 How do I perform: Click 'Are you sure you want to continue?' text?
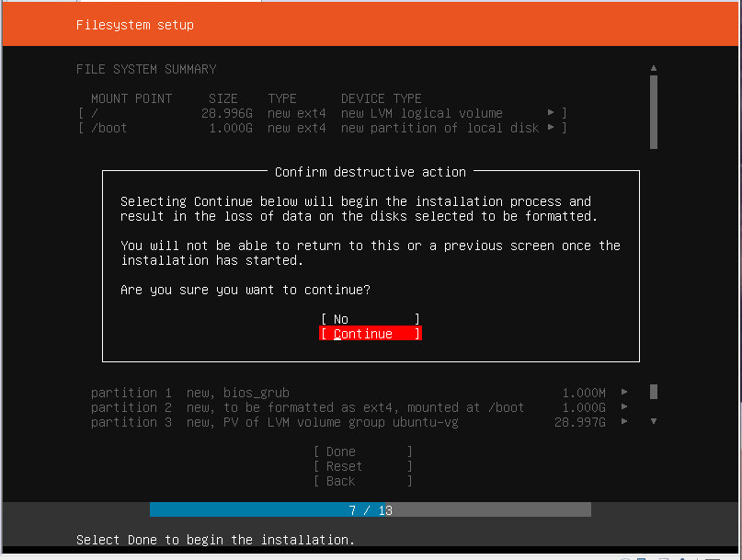coord(245,290)
